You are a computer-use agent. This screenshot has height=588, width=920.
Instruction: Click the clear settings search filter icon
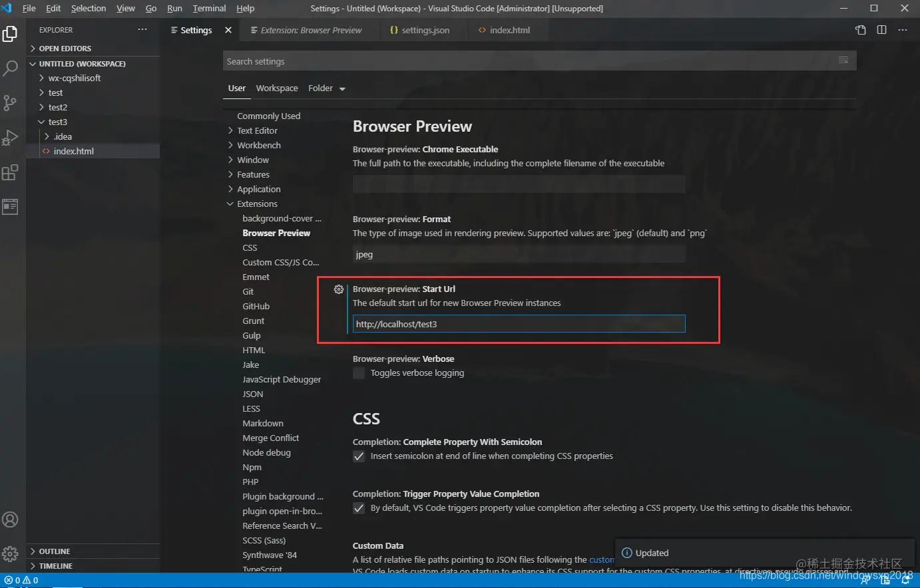coord(843,61)
